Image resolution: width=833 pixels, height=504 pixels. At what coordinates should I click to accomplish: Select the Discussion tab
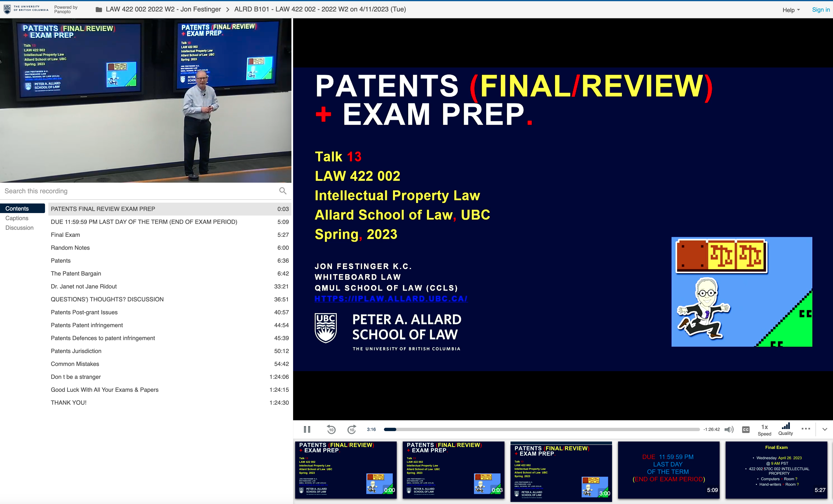coord(19,228)
